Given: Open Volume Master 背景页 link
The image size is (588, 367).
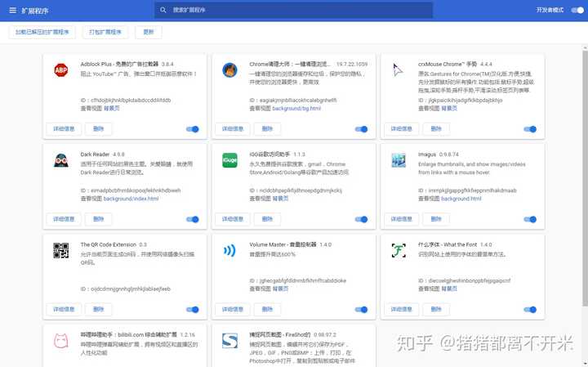Looking at the screenshot, I should [280, 289].
